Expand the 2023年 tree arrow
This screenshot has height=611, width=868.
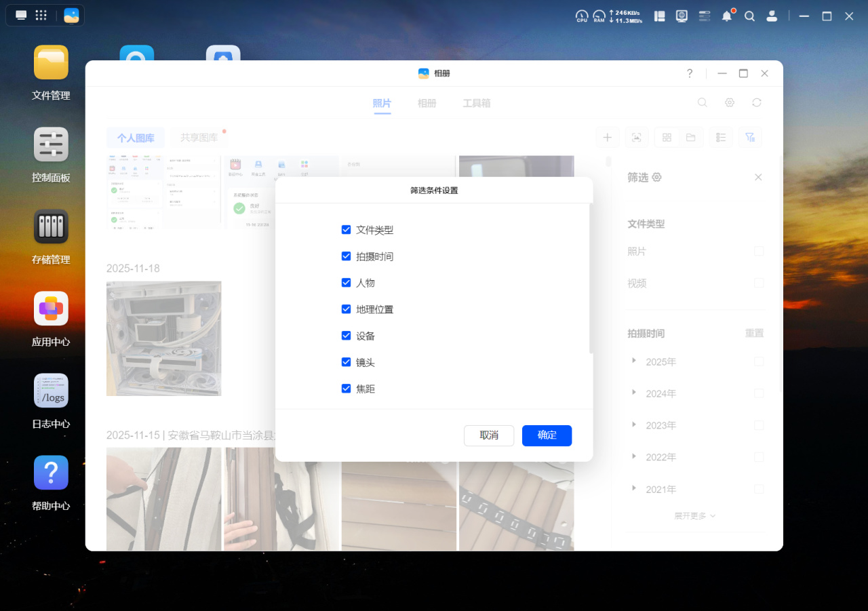pos(634,425)
